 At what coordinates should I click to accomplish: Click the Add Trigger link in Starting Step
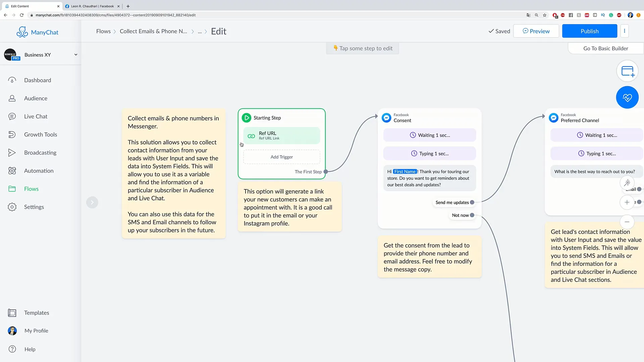point(282,157)
